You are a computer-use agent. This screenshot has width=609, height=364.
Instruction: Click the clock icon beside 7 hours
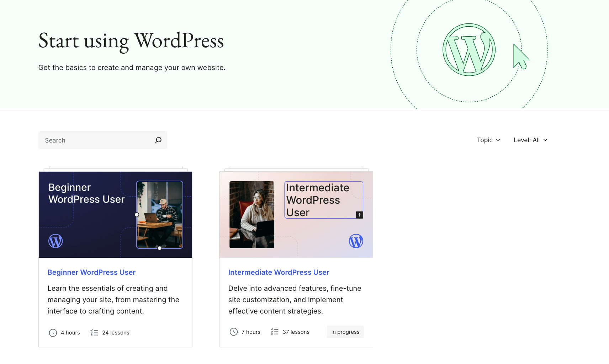(x=234, y=332)
